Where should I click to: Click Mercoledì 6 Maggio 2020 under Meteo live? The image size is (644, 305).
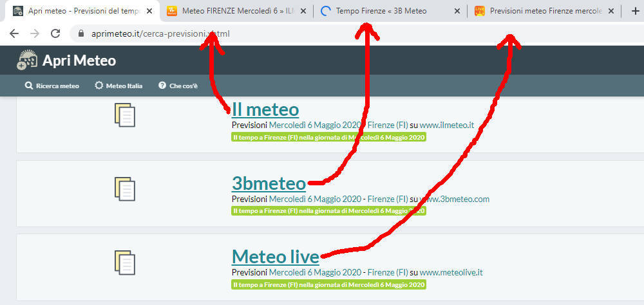point(315,273)
